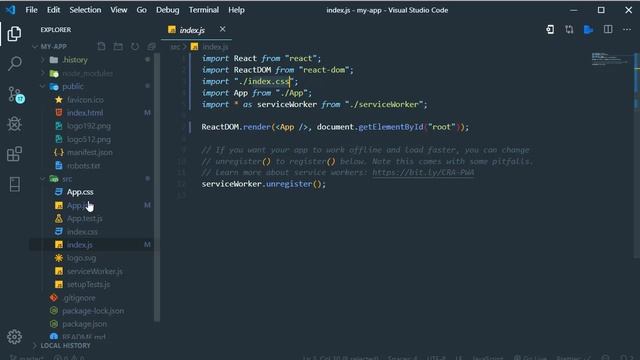This screenshot has width=640, height=360.
Task: Open the Debug menu
Action: 168,10
